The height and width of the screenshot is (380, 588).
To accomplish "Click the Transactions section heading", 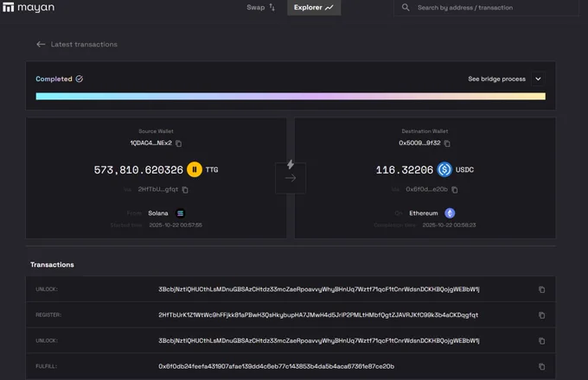I will coord(52,264).
